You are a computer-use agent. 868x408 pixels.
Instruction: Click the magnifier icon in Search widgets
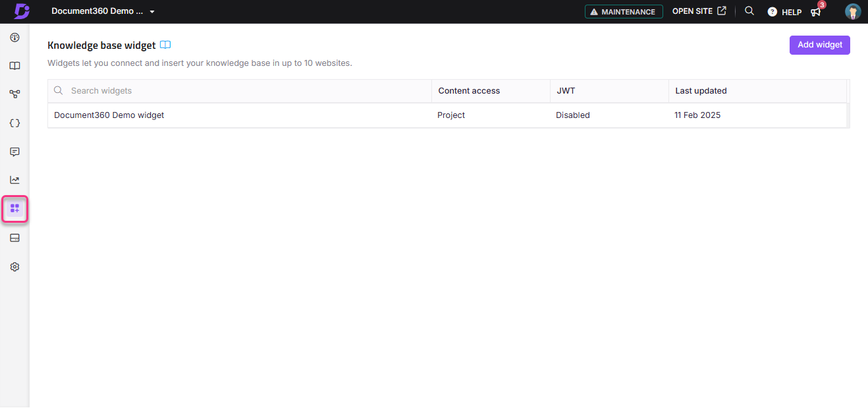pyautogui.click(x=59, y=91)
